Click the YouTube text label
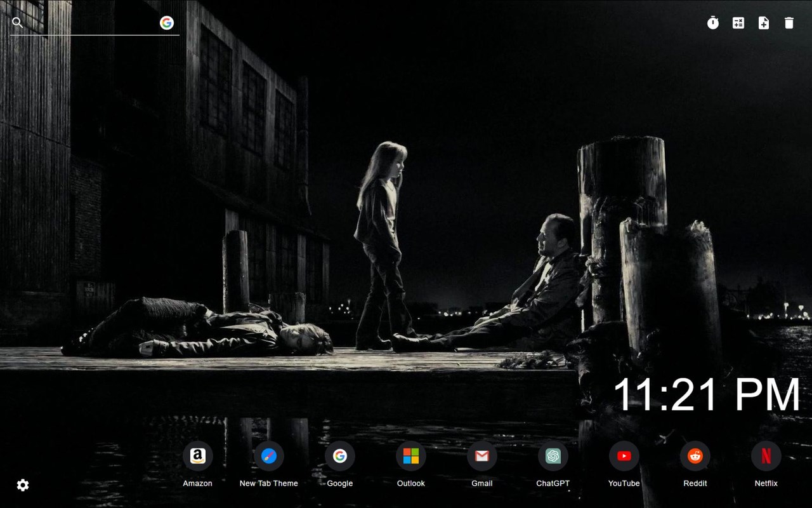The height and width of the screenshot is (508, 812). [624, 483]
